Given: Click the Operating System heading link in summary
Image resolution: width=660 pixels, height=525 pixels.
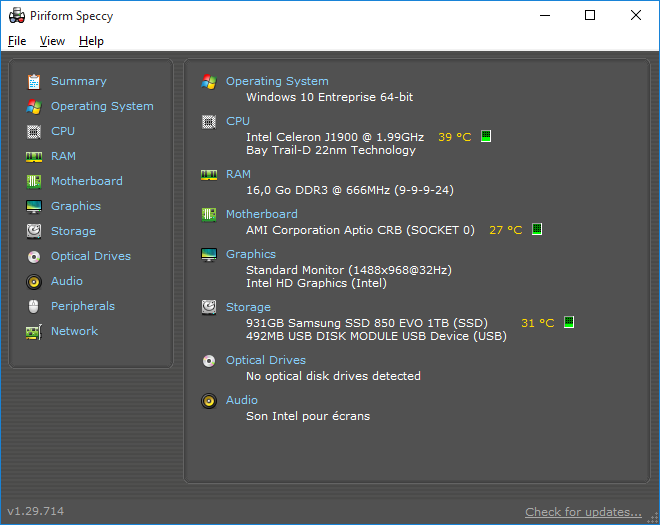Looking at the screenshot, I should pyautogui.click(x=277, y=81).
